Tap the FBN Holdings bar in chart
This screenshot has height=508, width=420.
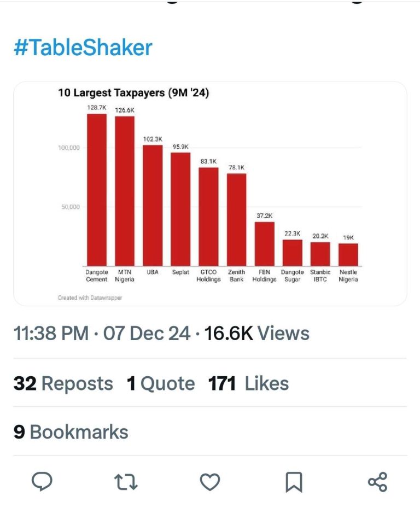point(265,243)
